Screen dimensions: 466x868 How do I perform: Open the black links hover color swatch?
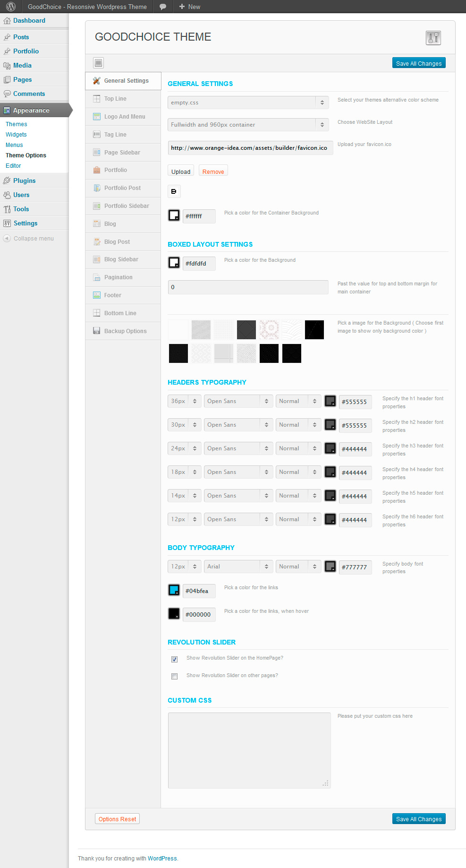click(x=174, y=614)
